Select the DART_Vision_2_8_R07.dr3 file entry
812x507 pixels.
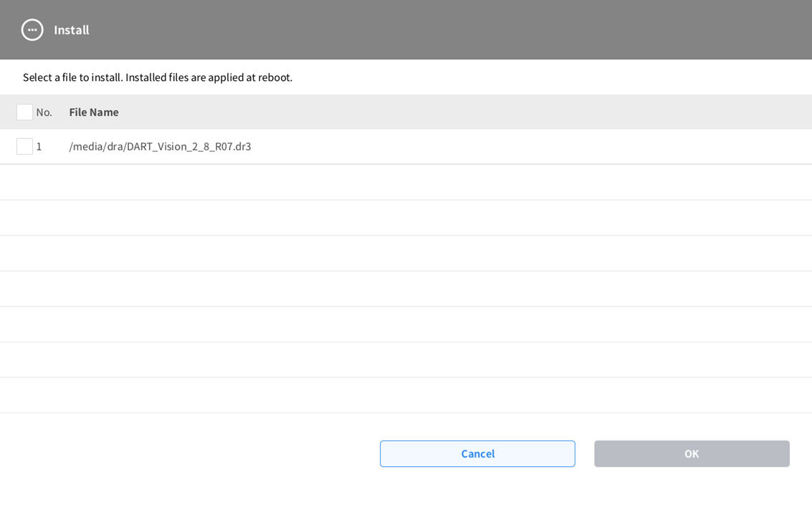160,147
